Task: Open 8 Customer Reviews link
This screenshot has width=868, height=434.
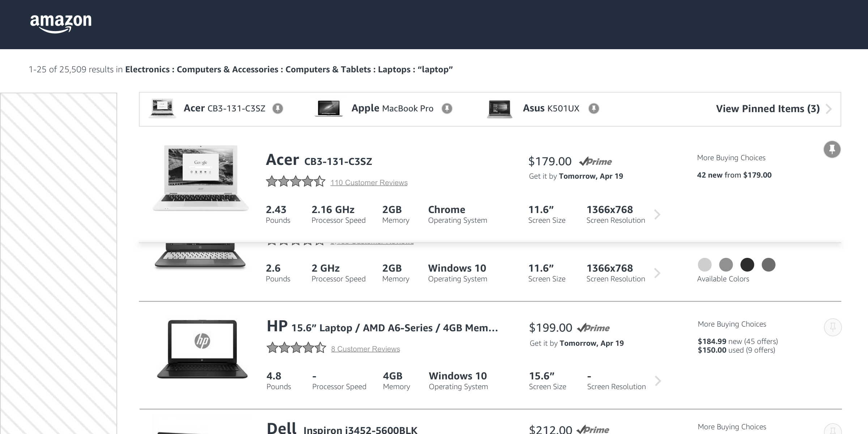Action: pyautogui.click(x=365, y=349)
